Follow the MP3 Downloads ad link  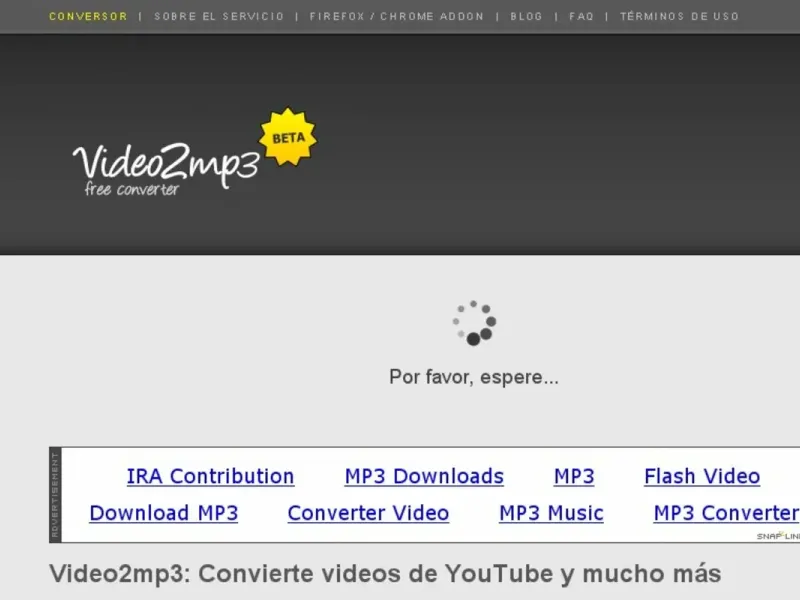[424, 477]
